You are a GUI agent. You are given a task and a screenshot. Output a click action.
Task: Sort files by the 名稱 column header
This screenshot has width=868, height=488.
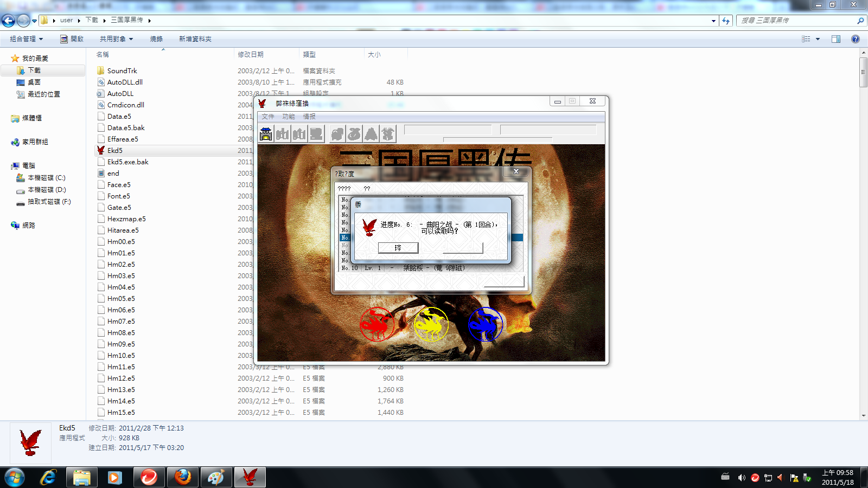click(103, 55)
